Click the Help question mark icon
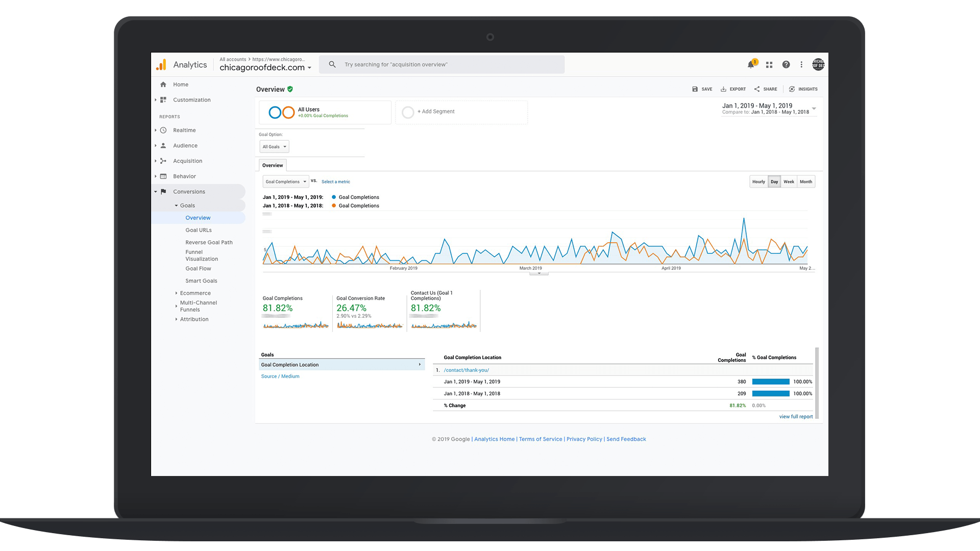Viewport: 980px width, 551px height. click(x=785, y=64)
